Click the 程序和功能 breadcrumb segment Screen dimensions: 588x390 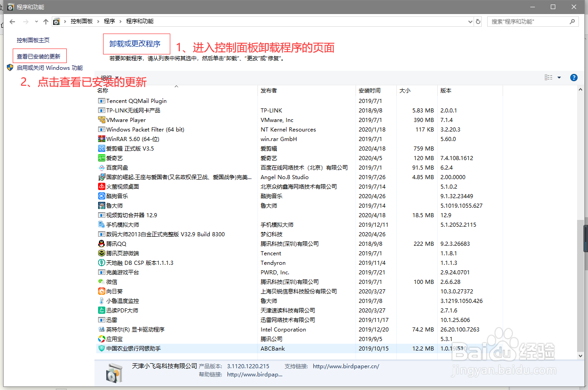coord(140,21)
